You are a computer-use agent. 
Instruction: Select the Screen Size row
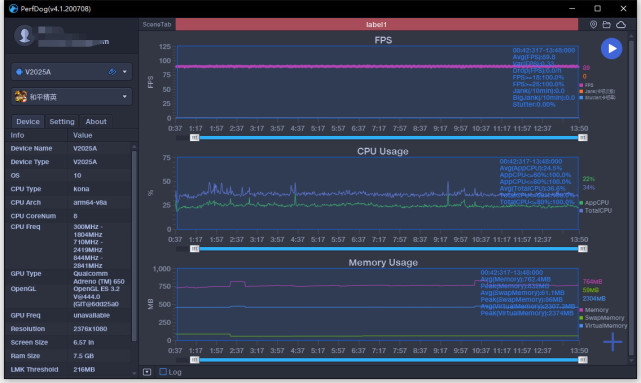[69, 342]
